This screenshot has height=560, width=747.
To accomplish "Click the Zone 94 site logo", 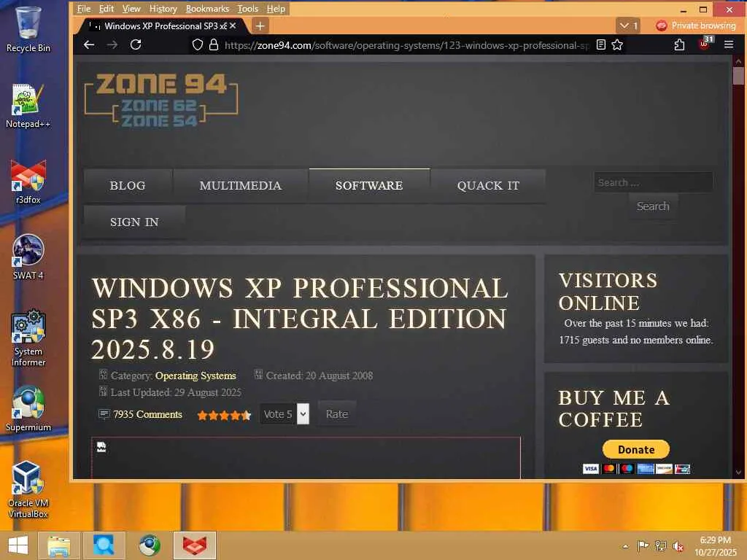I will 161,100.
